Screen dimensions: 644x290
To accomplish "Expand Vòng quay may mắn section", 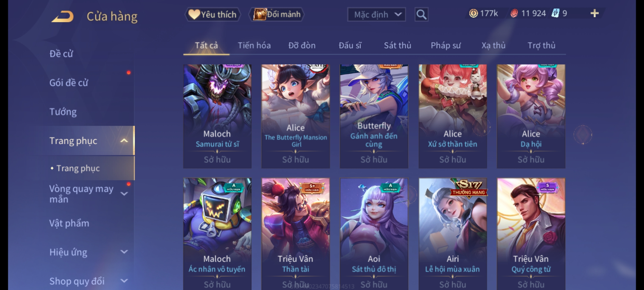I will [124, 194].
